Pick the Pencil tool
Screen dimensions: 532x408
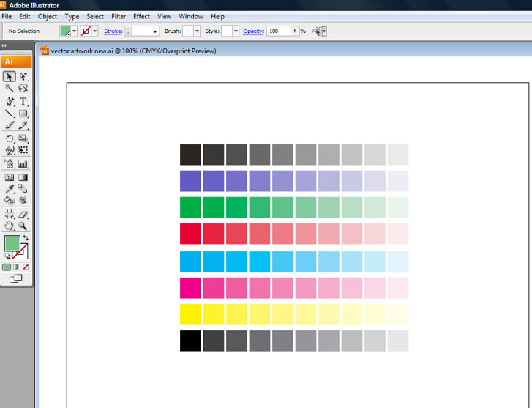(x=23, y=125)
